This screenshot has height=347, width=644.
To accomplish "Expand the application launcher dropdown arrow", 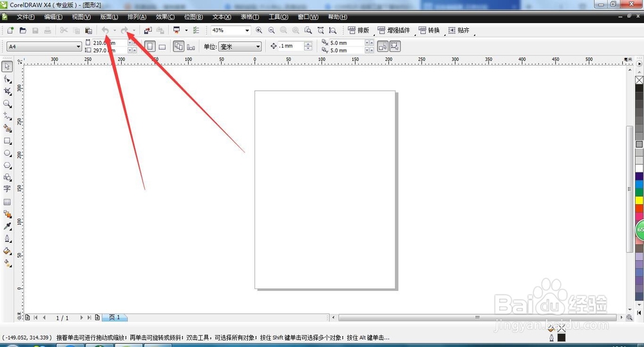I will (186, 30).
